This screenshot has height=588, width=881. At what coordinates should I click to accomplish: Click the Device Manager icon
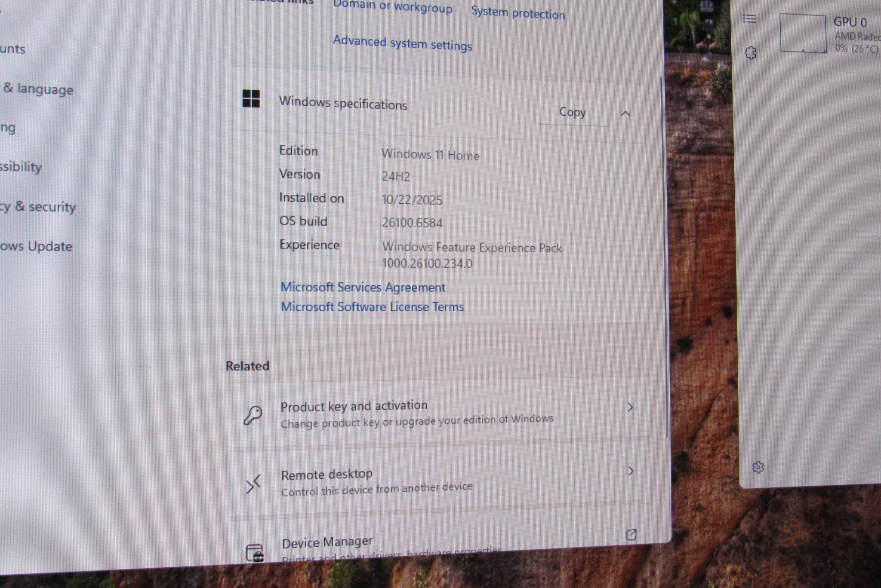pyautogui.click(x=255, y=553)
